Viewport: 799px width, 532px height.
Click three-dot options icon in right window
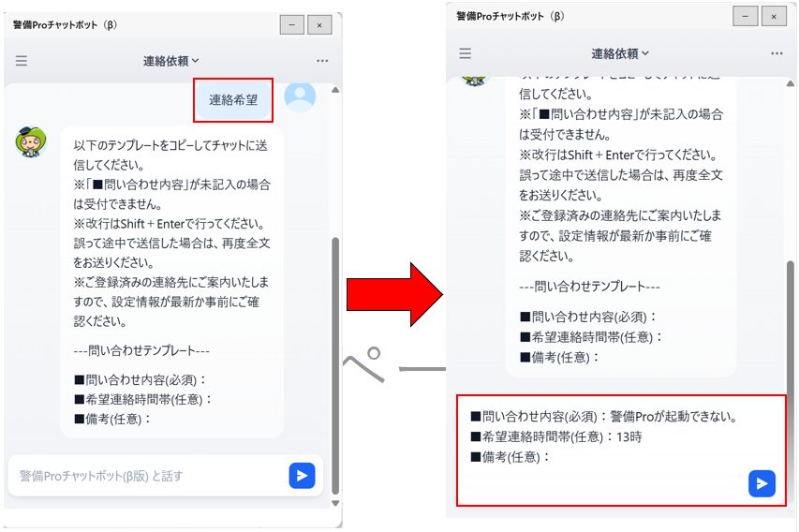777,53
